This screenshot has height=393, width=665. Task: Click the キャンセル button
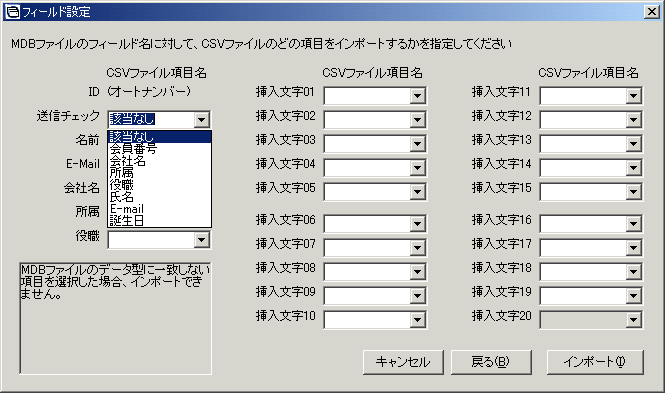click(x=403, y=362)
